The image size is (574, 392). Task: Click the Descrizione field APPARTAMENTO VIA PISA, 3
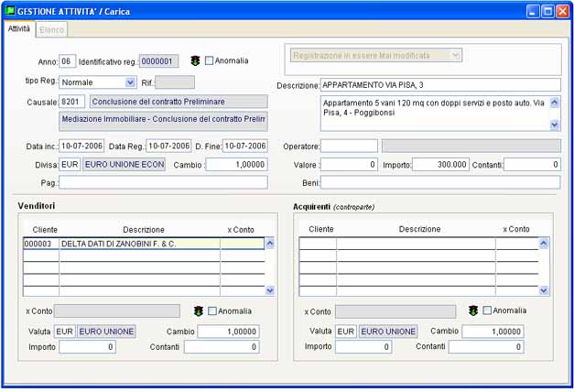pos(440,85)
